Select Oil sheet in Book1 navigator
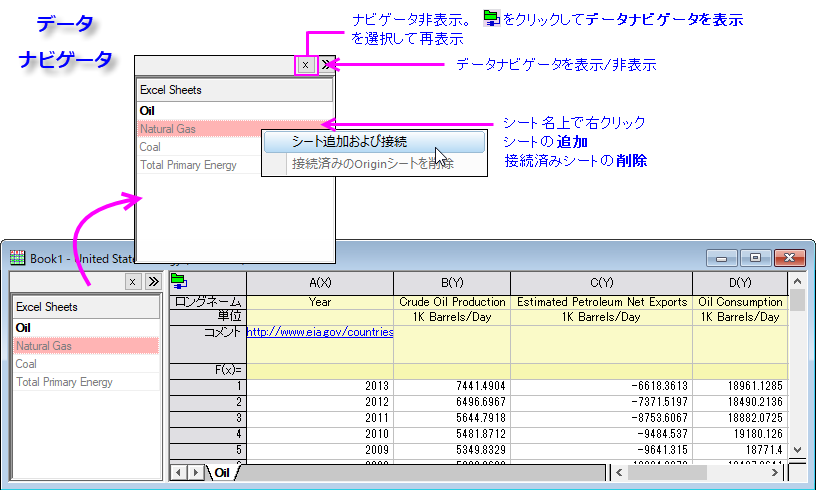Screen dimensions: 816x490 (x=86, y=328)
